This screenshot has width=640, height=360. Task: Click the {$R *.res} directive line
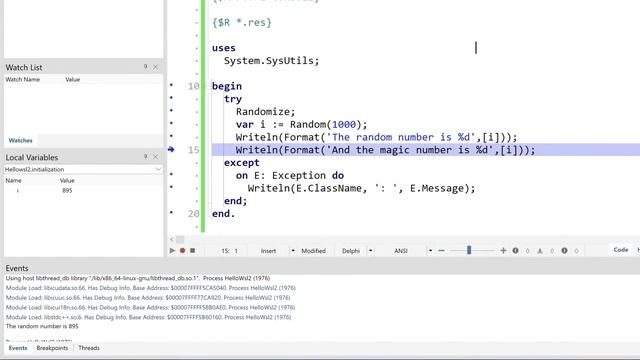(x=242, y=22)
